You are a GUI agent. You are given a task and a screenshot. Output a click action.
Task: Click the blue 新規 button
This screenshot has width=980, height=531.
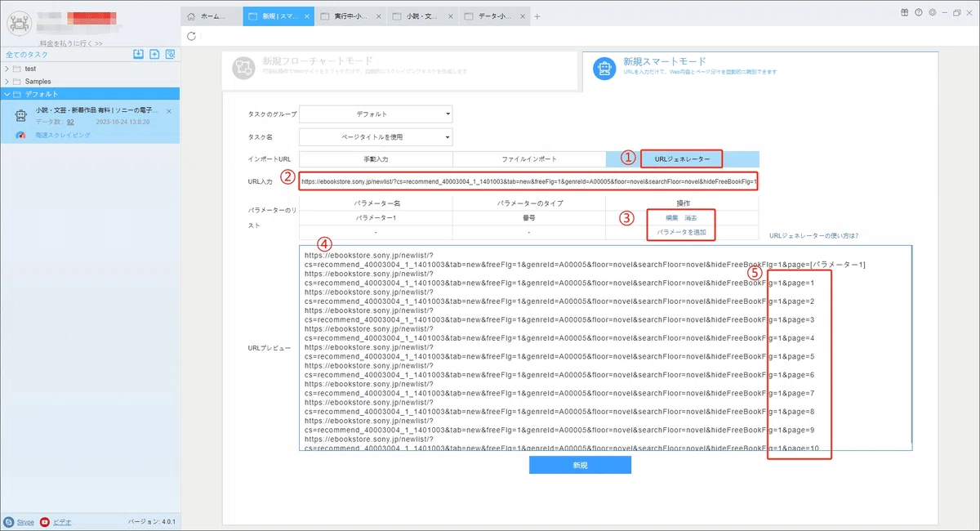tap(580, 465)
